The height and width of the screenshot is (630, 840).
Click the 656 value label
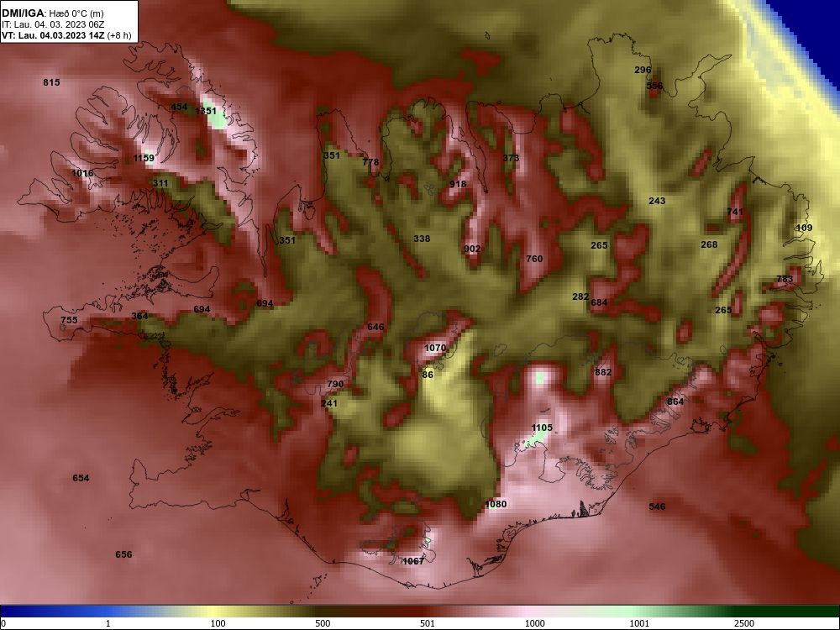coord(123,554)
